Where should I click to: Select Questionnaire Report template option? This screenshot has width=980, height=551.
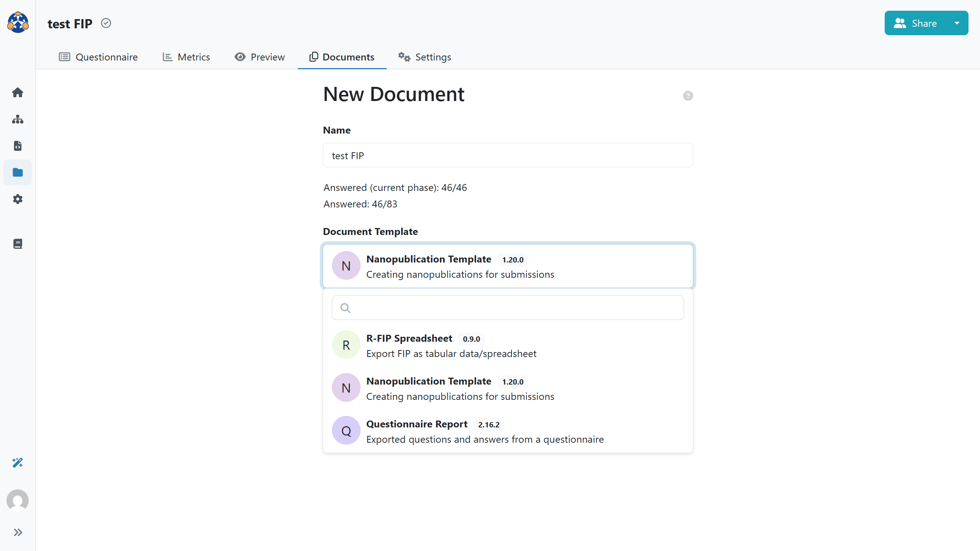508,431
